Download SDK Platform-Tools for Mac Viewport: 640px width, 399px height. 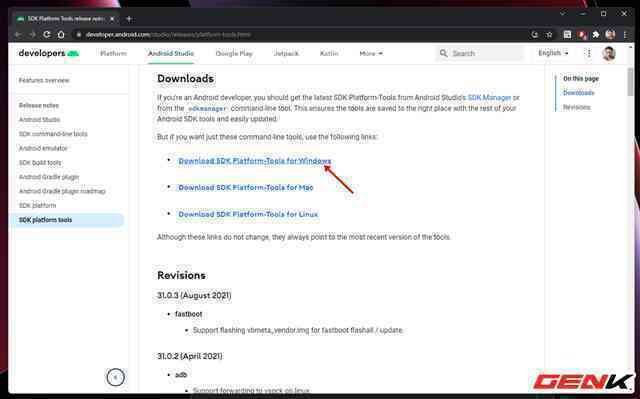tap(246, 188)
